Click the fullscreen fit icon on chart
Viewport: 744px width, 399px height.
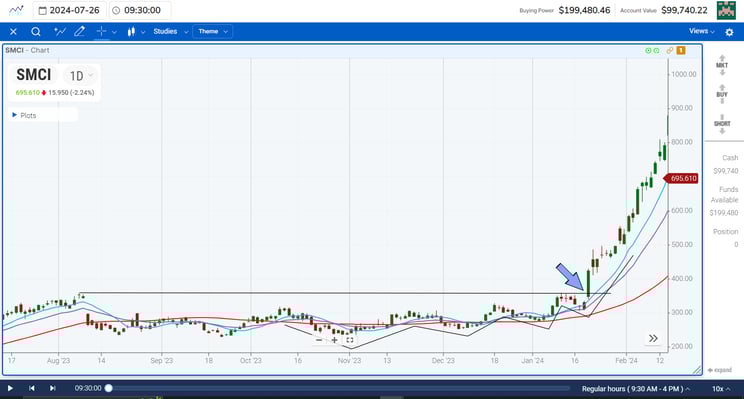tap(350, 340)
